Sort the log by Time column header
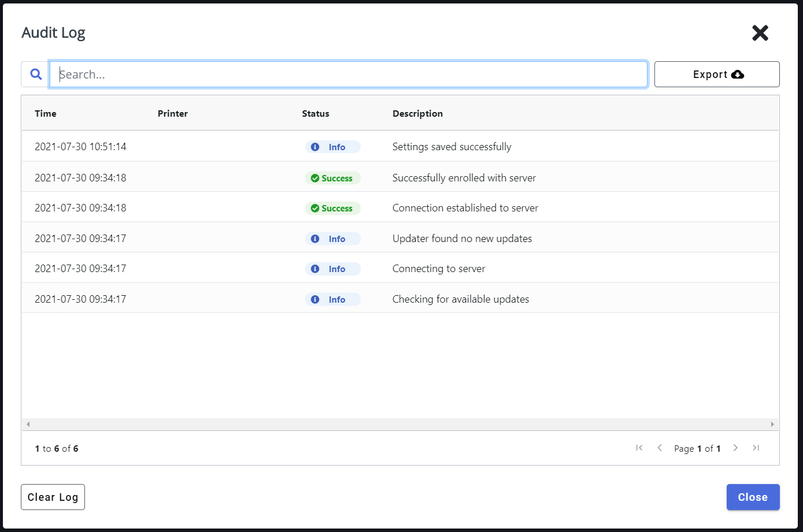The image size is (803, 532). pyautogui.click(x=46, y=114)
